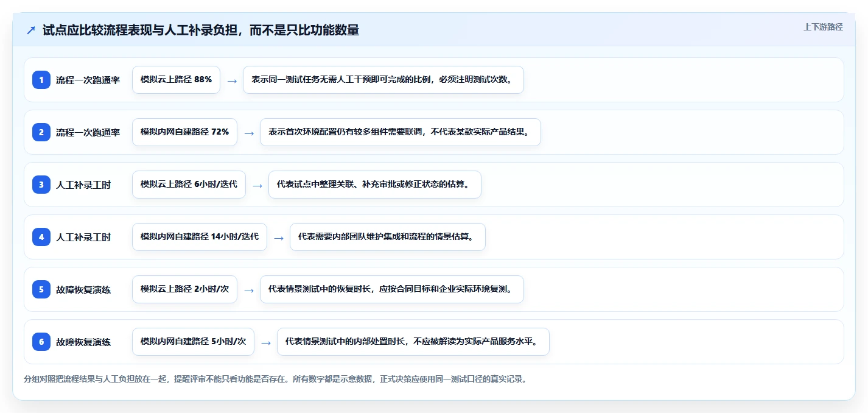Viewport: 868px width, 413px height.
Task: Click the blue number 2 badge
Action: pos(41,132)
